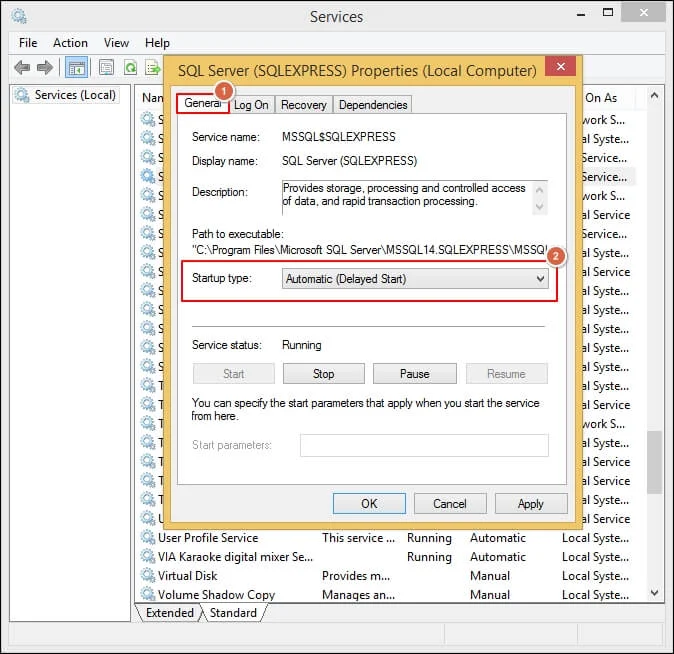Screen dimensions: 674x654
Task: Click the Standard tab at bottom
Action: (x=233, y=613)
